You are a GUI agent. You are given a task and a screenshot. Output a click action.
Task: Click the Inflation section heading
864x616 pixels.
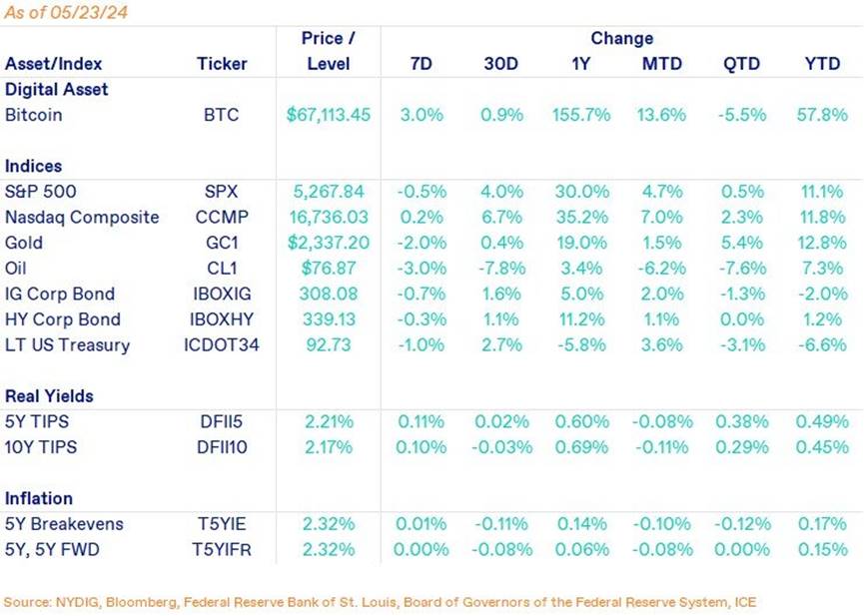pyautogui.click(x=39, y=498)
